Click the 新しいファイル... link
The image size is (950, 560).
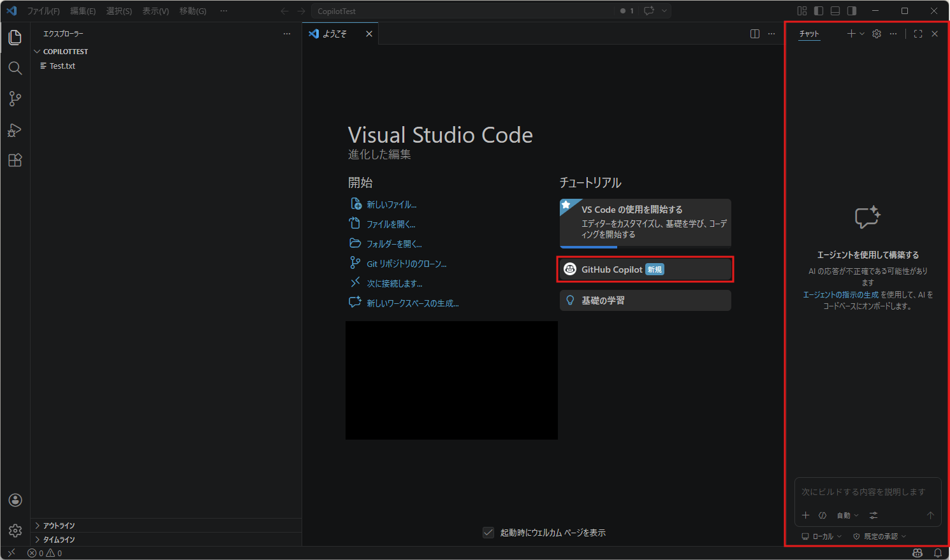tap(391, 205)
